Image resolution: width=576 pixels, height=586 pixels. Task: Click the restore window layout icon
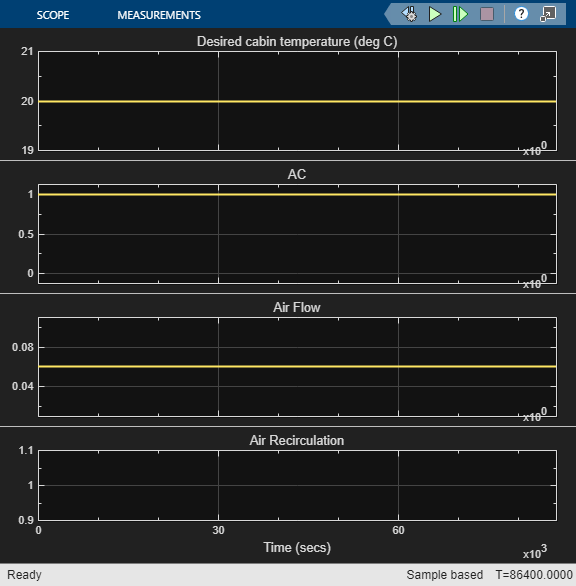point(548,14)
